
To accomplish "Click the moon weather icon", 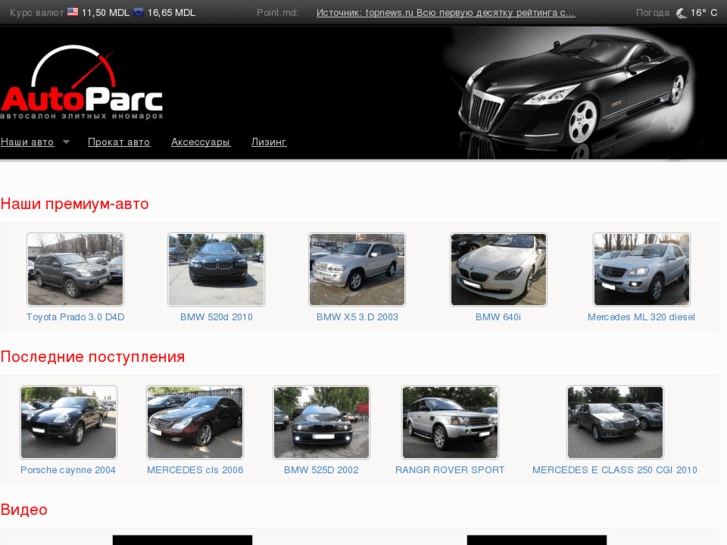I will pos(681,13).
